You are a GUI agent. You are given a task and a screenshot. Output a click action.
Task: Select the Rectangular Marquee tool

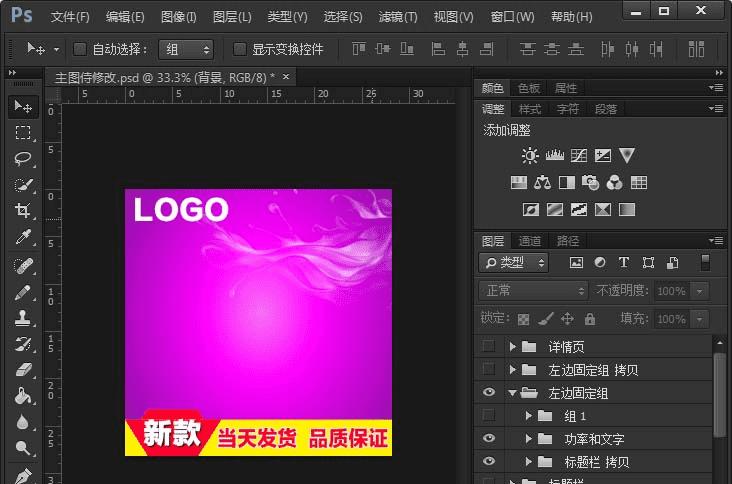(22, 133)
